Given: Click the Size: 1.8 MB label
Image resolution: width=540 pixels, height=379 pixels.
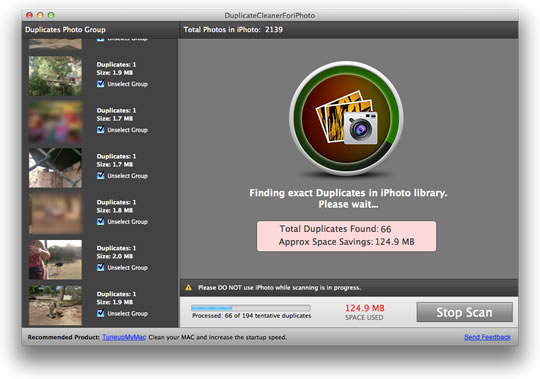Looking at the screenshot, I should 115,210.
